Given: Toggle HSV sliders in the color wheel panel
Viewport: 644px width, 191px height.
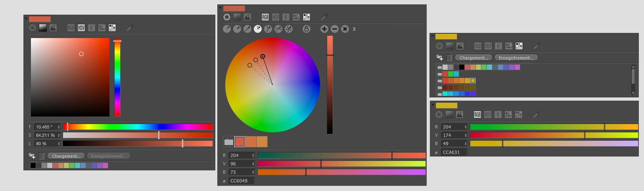Looking at the screenshot, I should [276, 17].
